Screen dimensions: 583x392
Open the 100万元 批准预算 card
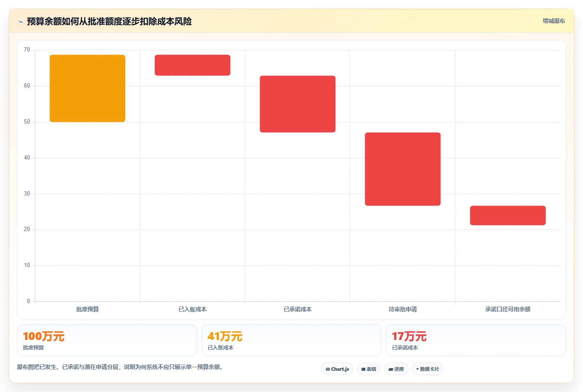point(107,340)
